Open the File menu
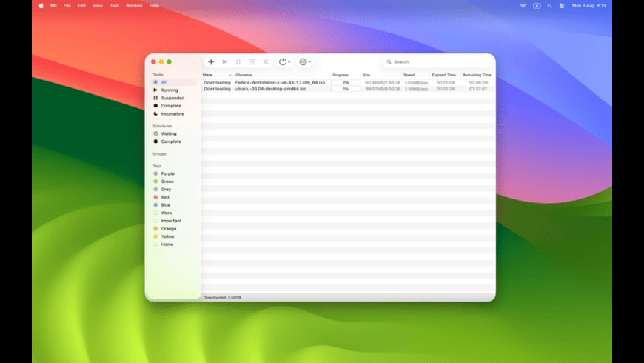644x363 pixels. (x=67, y=6)
